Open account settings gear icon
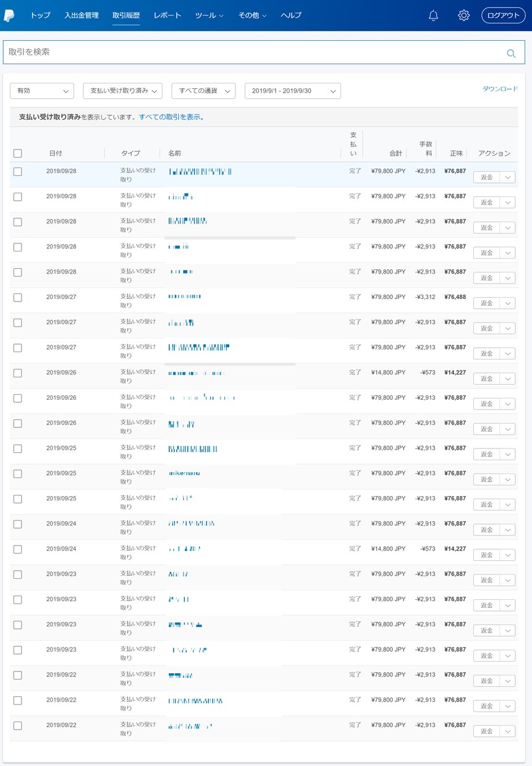532x766 pixels. (463, 15)
